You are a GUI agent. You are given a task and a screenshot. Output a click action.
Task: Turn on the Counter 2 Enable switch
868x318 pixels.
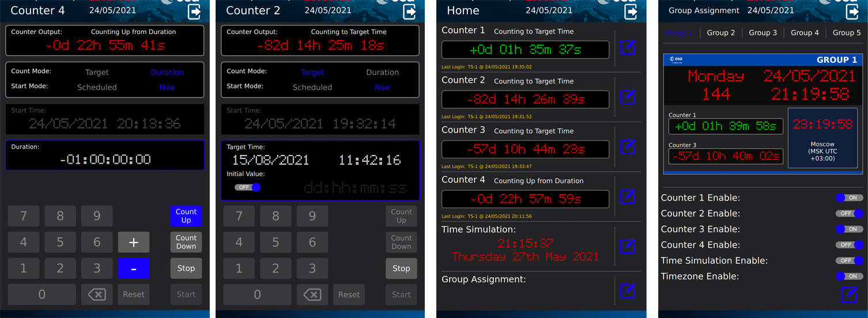pos(849,213)
